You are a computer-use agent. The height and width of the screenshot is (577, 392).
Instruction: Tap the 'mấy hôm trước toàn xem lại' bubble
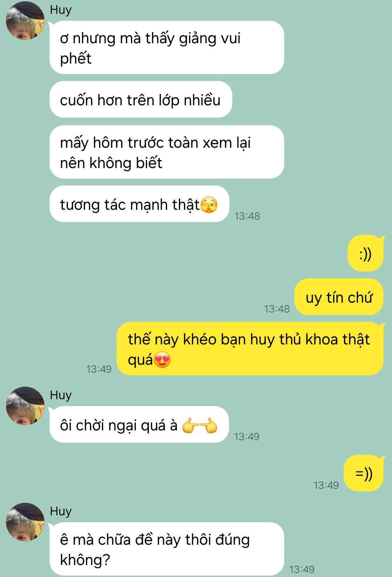pyautogui.click(x=167, y=152)
